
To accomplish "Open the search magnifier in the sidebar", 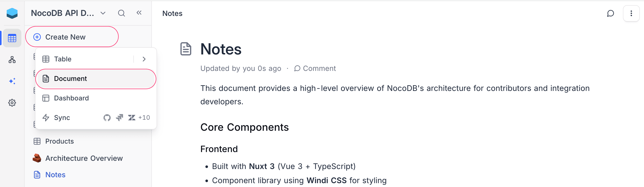I will (x=121, y=13).
